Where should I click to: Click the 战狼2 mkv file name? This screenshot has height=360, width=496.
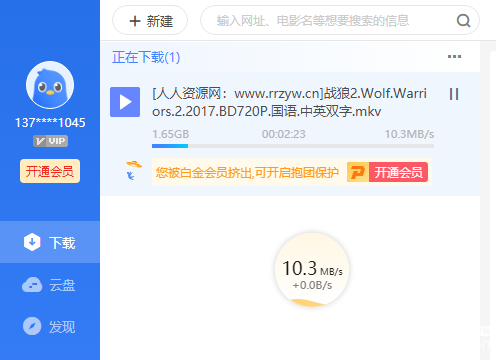(x=289, y=102)
